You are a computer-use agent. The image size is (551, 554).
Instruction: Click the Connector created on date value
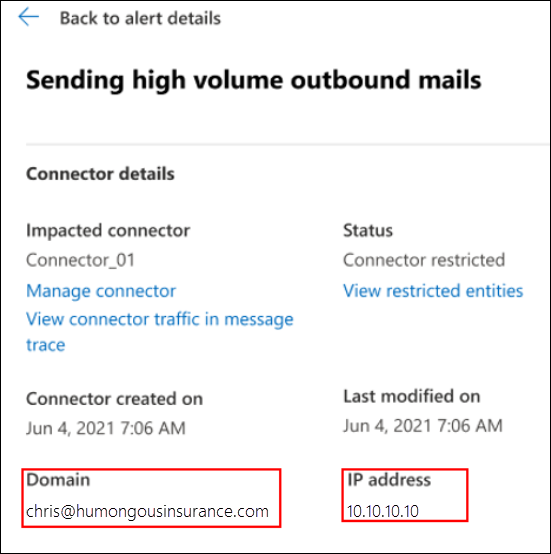click(x=106, y=428)
